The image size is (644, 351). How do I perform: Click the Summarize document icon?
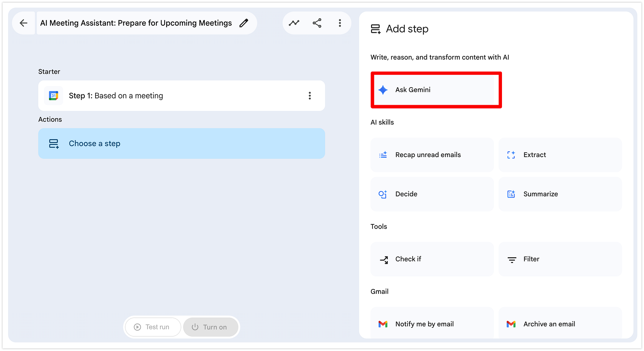[x=511, y=194]
